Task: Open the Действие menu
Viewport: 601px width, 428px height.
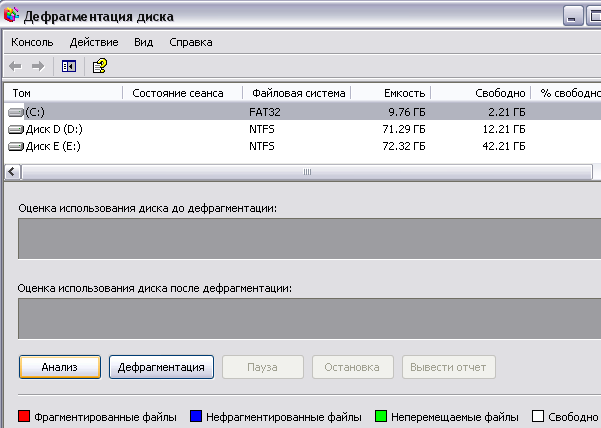Action: click(x=94, y=42)
